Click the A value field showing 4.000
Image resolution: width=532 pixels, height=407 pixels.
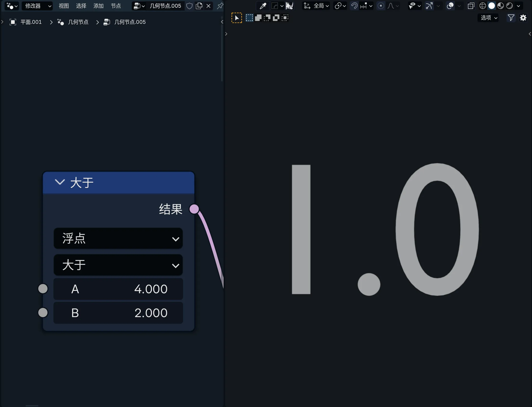click(x=118, y=289)
